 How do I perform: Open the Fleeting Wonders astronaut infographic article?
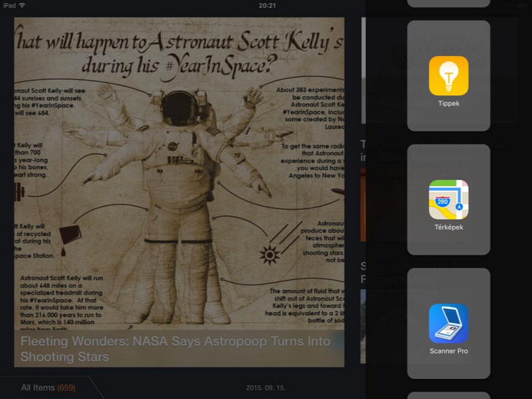[x=179, y=192]
